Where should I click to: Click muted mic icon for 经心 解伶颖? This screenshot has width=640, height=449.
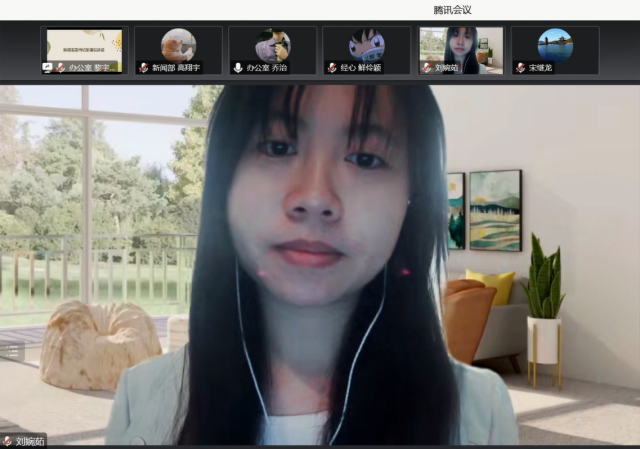pos(331,68)
